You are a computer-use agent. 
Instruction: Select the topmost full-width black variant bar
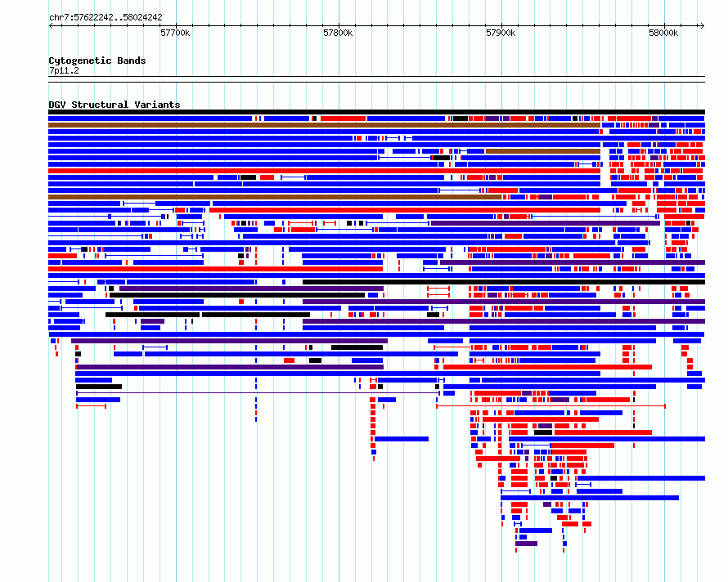pyautogui.click(x=376, y=112)
